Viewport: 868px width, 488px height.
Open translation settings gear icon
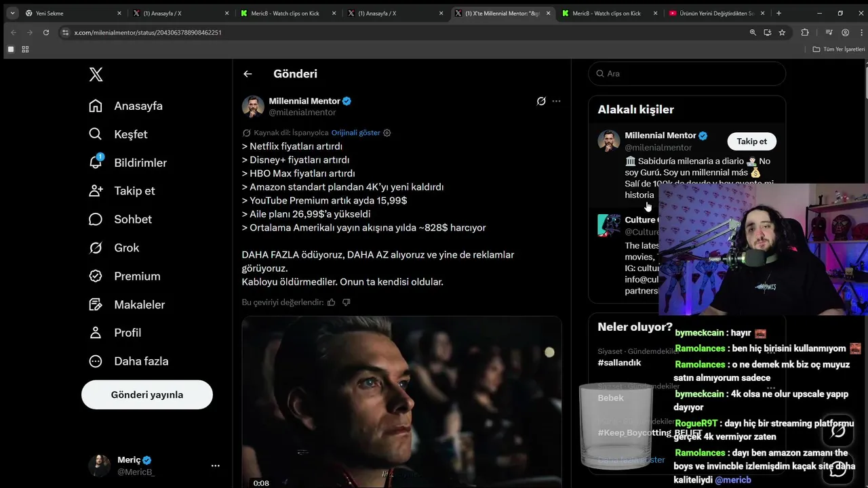pyautogui.click(x=387, y=133)
